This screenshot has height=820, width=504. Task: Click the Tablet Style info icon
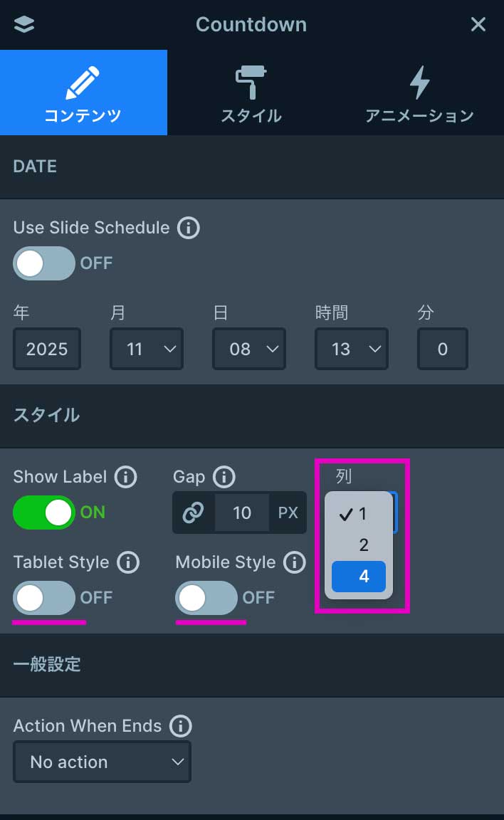tap(128, 562)
